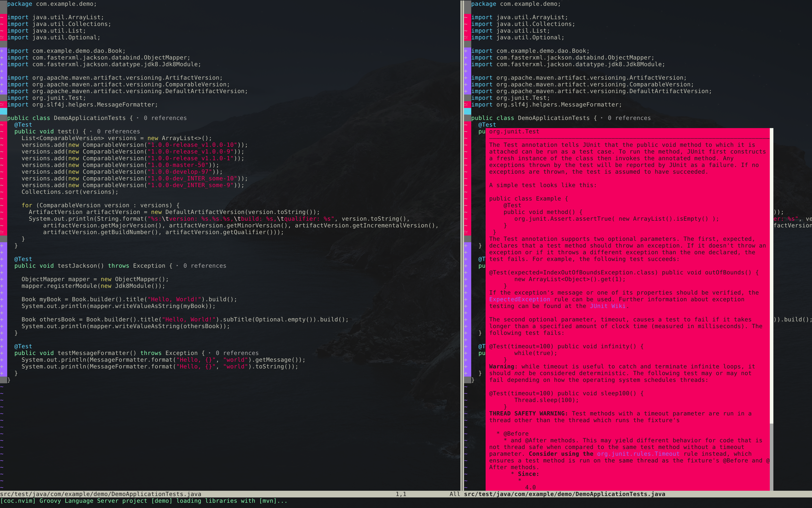The height and width of the screenshot is (508, 812).
Task: Click the Jdk8Module import line in left pane
Action: pyautogui.click(x=104, y=64)
